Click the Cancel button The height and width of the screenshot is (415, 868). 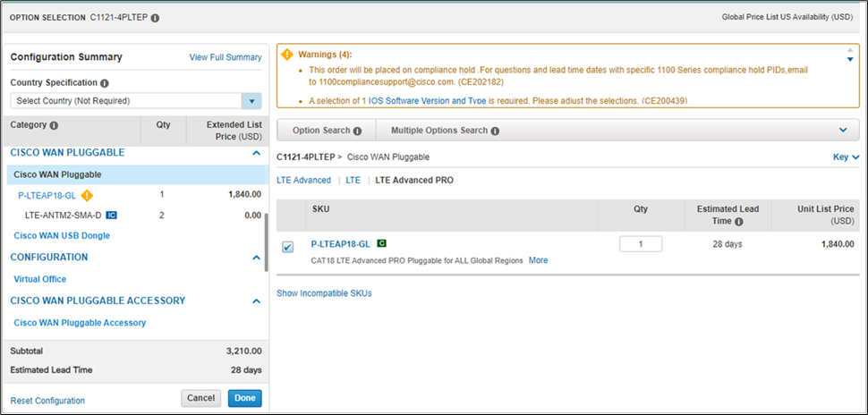tap(201, 398)
